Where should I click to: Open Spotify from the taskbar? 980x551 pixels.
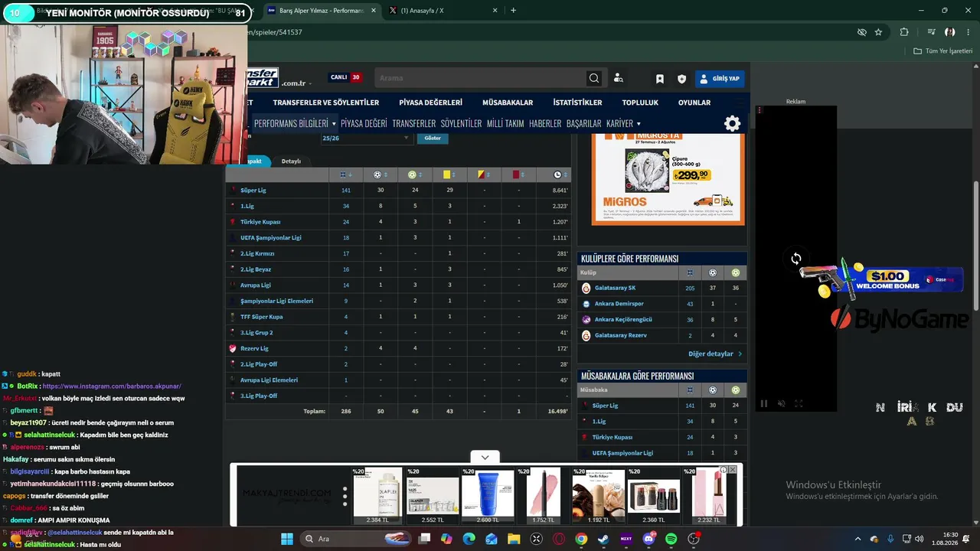[x=671, y=539]
